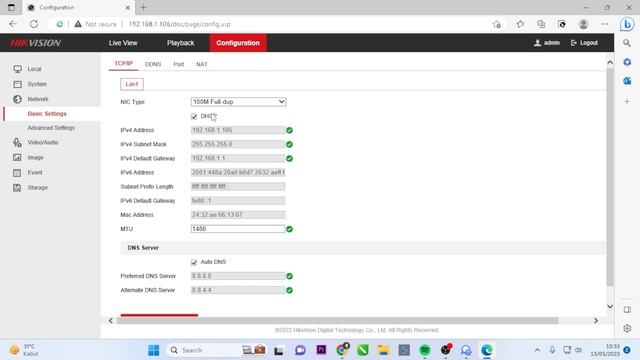Switch to the NAT tab
640x360 pixels.
(x=202, y=64)
